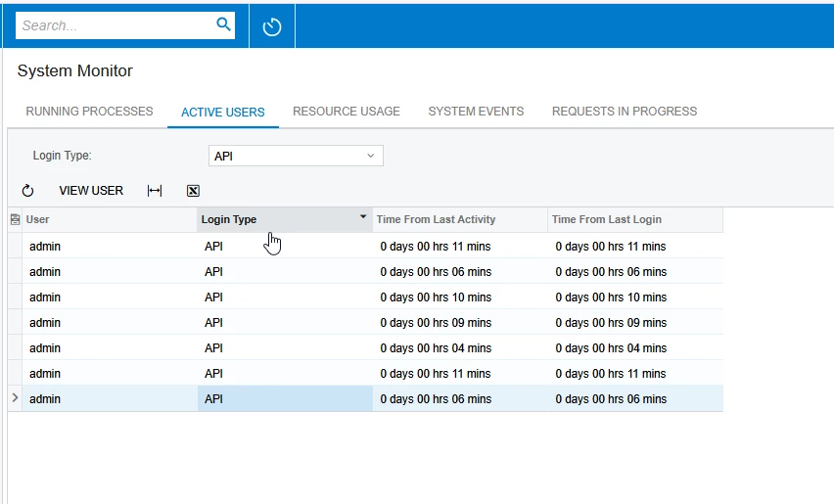Click the VIEW USER button
The height and width of the screenshot is (504, 834).
click(91, 190)
